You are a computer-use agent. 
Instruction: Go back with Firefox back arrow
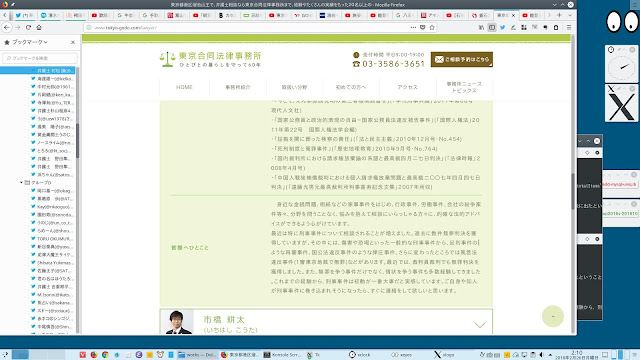tap(7, 27)
